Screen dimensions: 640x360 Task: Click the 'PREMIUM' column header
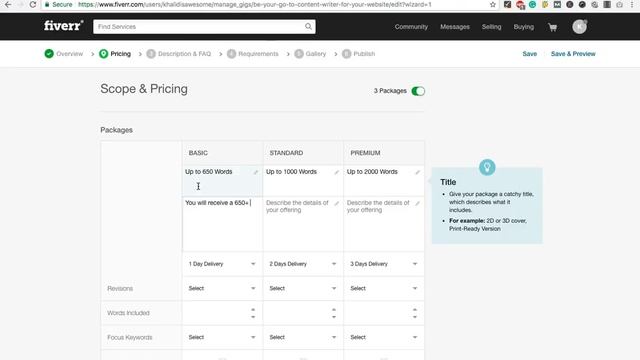coord(365,153)
